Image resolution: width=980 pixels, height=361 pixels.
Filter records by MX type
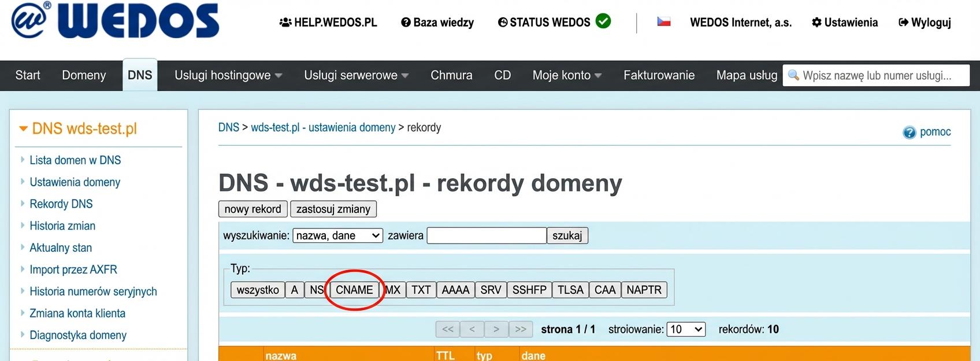click(393, 290)
